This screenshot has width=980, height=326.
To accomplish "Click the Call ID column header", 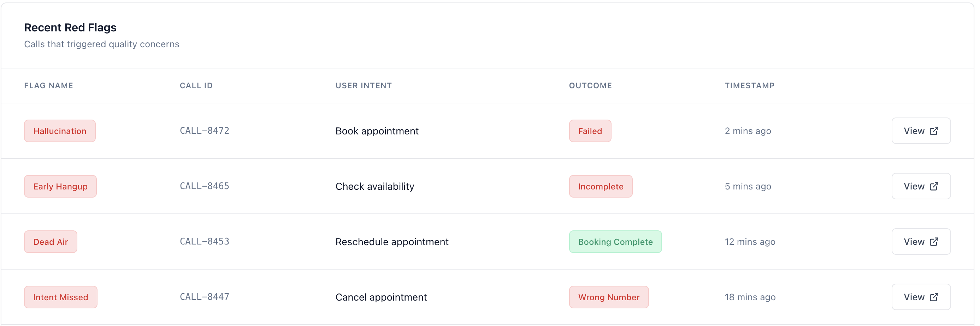I will (x=196, y=85).
